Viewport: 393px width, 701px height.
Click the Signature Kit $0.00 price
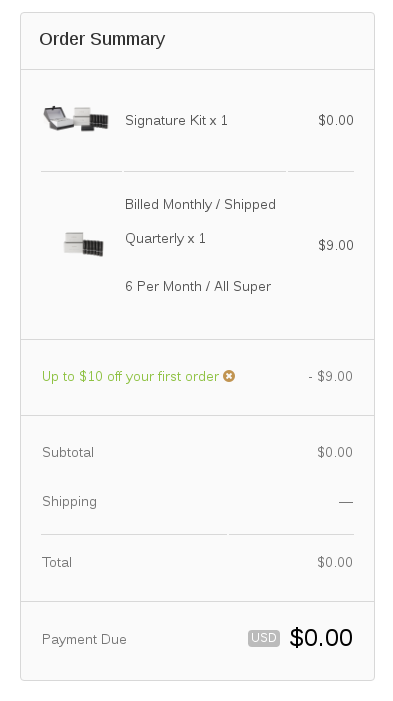336,120
